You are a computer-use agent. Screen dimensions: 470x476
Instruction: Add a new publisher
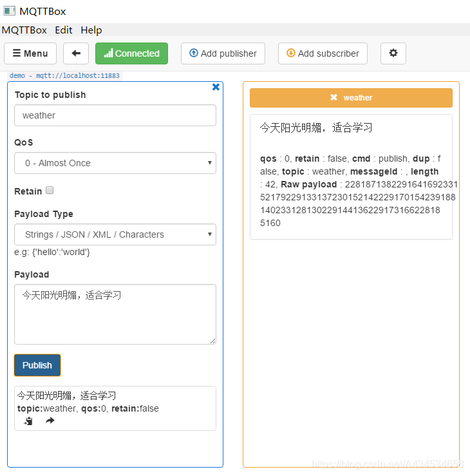[223, 53]
